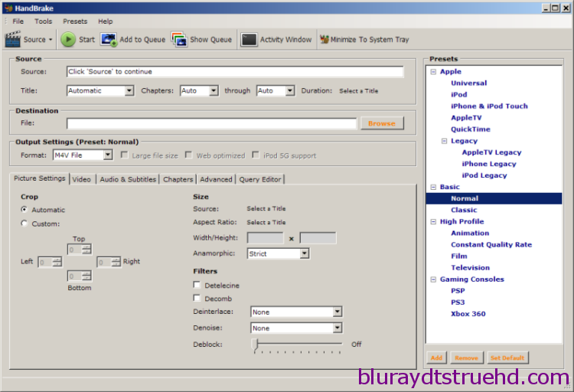Select the Classic preset

tap(464, 210)
